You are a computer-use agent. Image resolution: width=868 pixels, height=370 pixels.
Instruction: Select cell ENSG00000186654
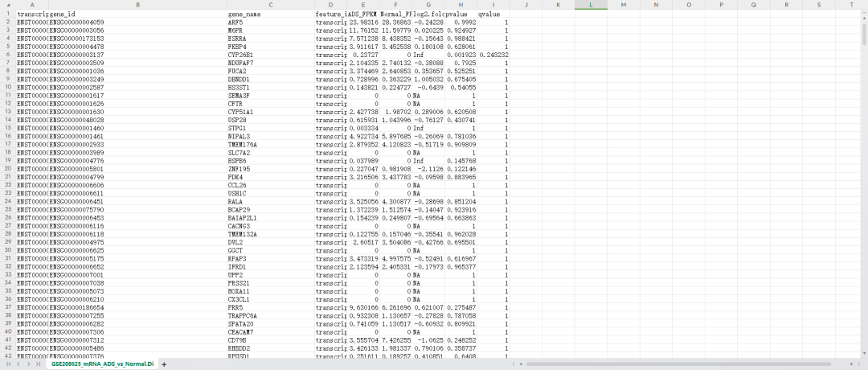point(137,306)
